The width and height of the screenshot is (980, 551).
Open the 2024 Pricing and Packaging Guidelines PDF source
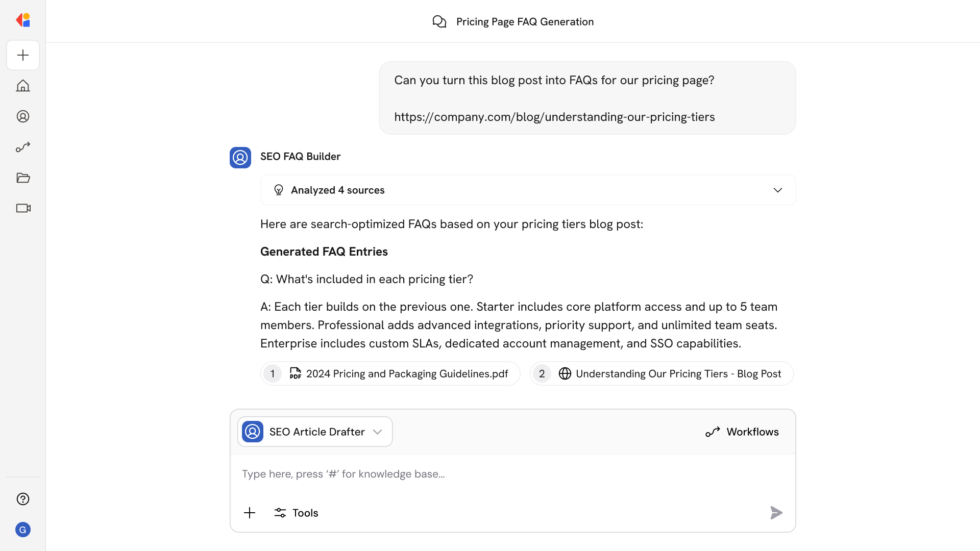[390, 373]
